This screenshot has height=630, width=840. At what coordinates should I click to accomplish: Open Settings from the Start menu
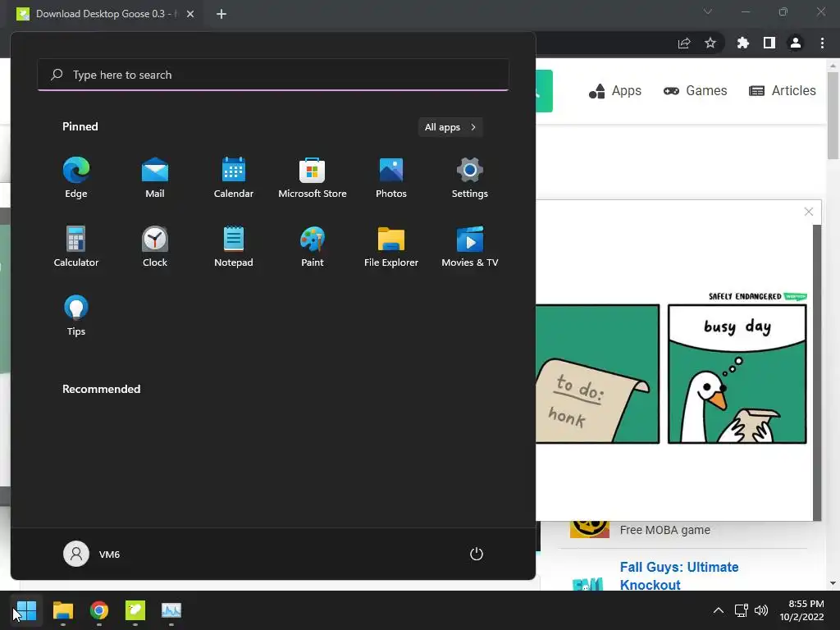(470, 178)
